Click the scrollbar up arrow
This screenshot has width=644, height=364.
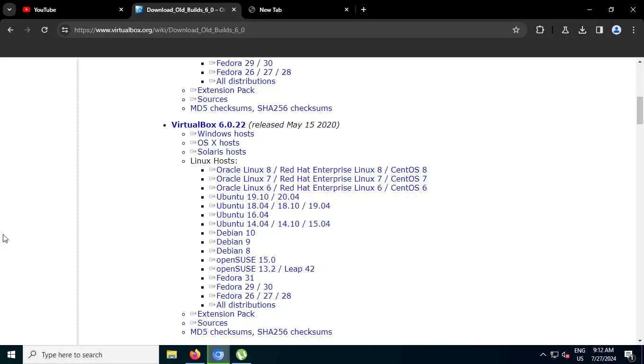pos(640,62)
